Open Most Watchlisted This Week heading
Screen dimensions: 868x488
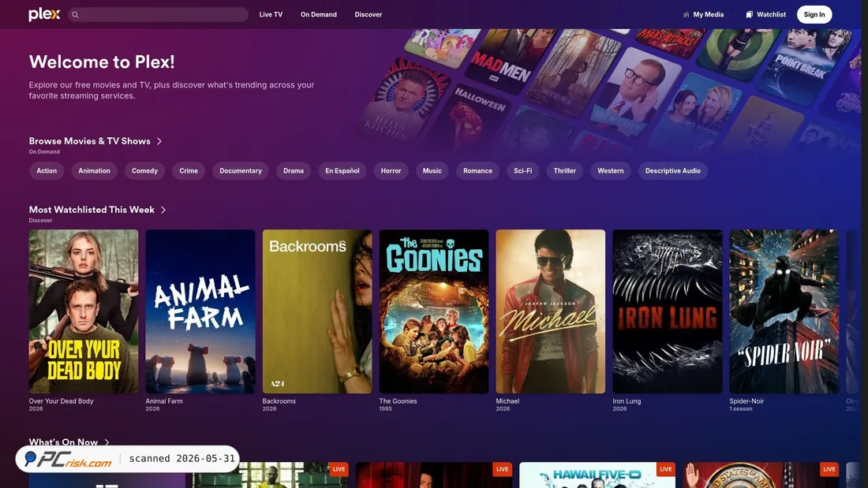[x=92, y=210]
